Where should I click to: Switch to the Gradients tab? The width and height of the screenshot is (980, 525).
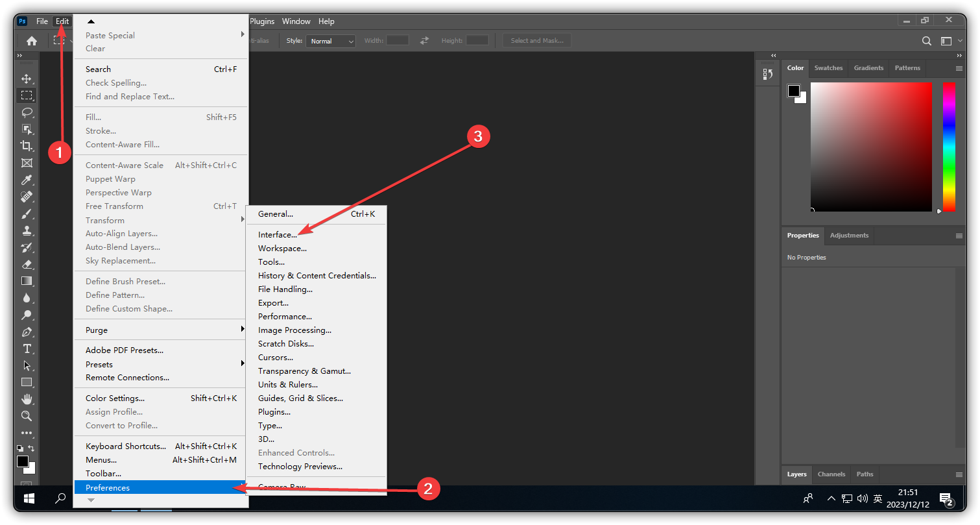point(868,68)
